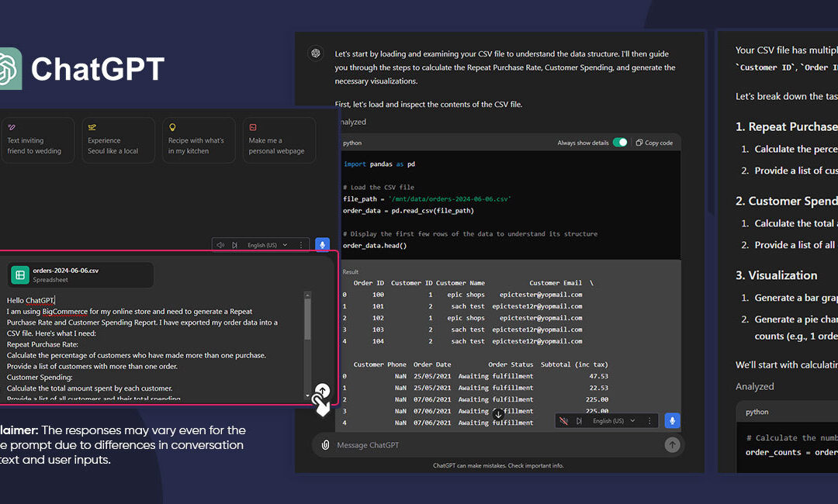Click 'Customer Spending:' line in the prompt
The width and height of the screenshot is (838, 504).
(x=39, y=378)
